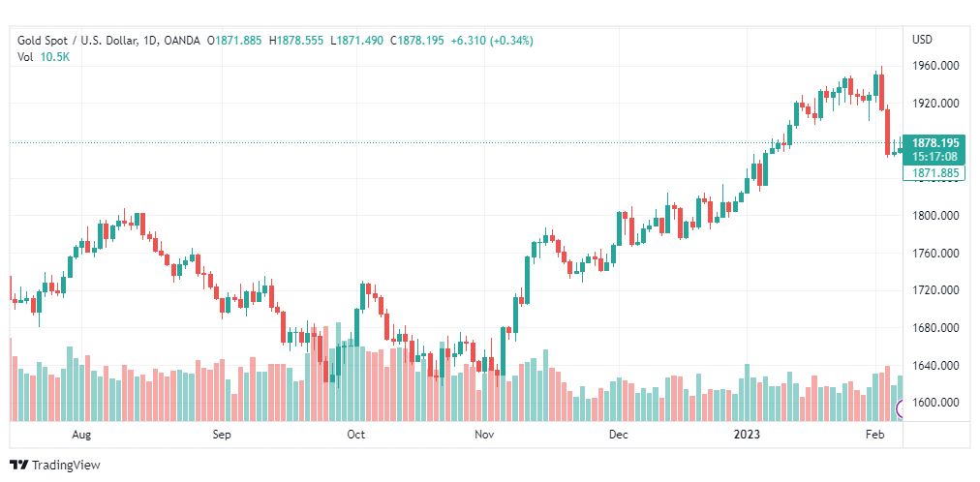This screenshot has width=980, height=482.
Task: Click Feb on the time axis
Action: click(x=874, y=435)
